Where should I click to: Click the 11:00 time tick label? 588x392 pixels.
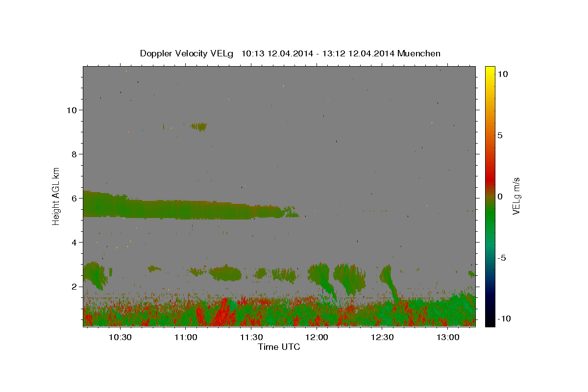coord(186,338)
